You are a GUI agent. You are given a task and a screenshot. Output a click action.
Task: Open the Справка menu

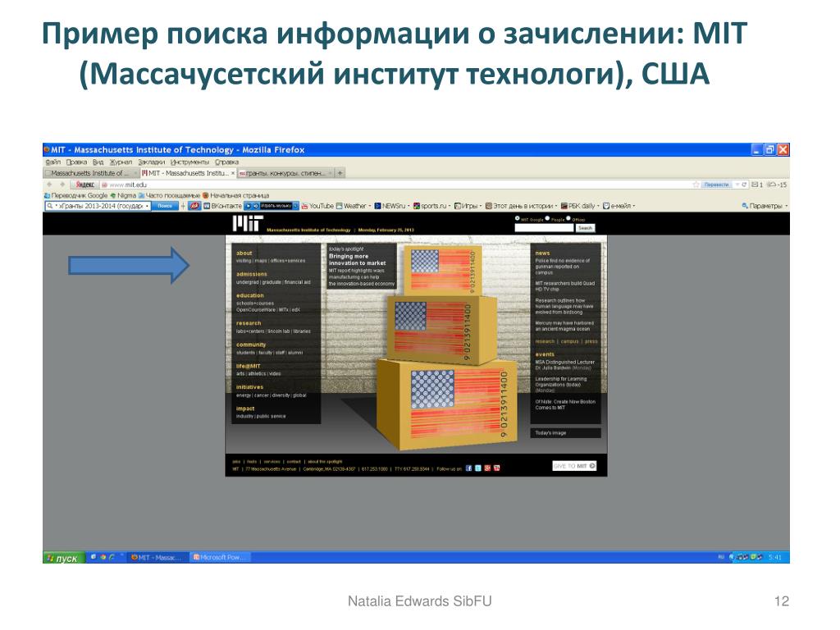(x=226, y=162)
